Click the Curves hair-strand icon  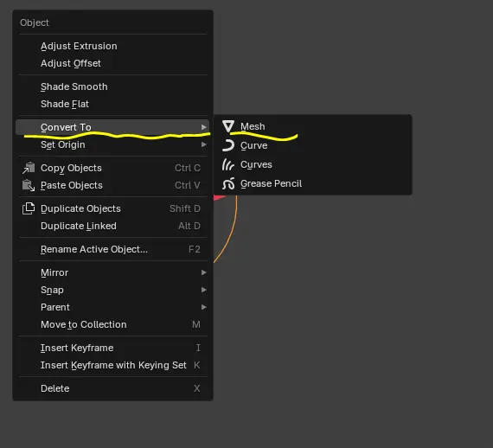click(x=228, y=164)
